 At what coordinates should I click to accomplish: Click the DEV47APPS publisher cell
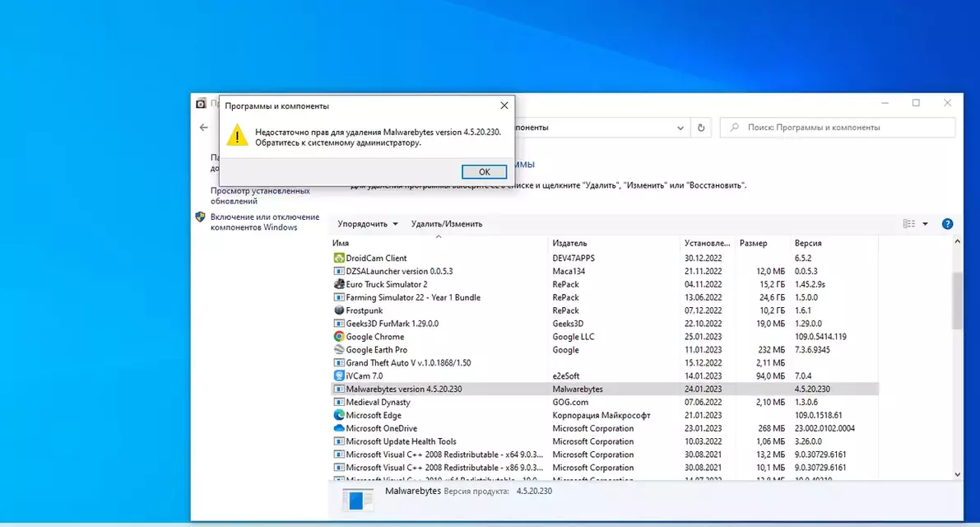[x=574, y=258]
